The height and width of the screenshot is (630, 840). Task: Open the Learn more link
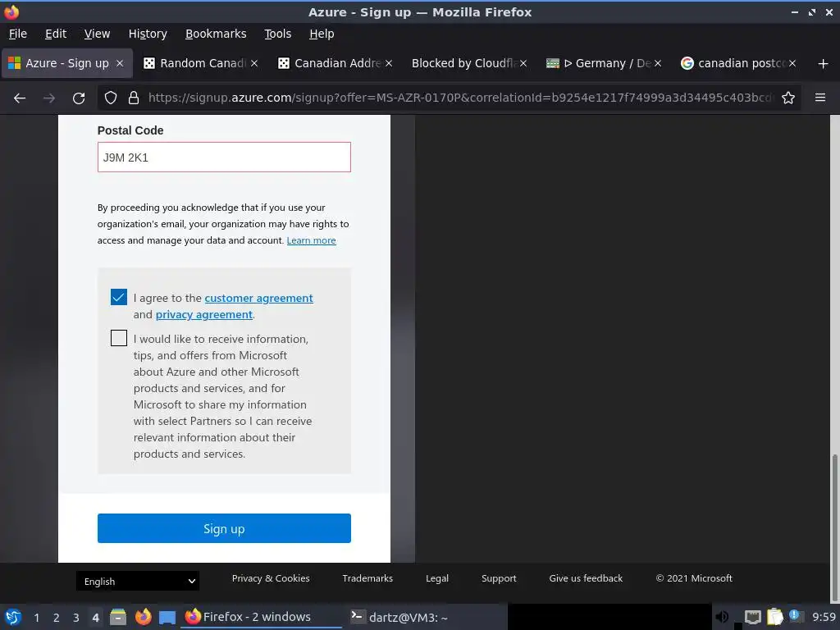click(x=311, y=240)
